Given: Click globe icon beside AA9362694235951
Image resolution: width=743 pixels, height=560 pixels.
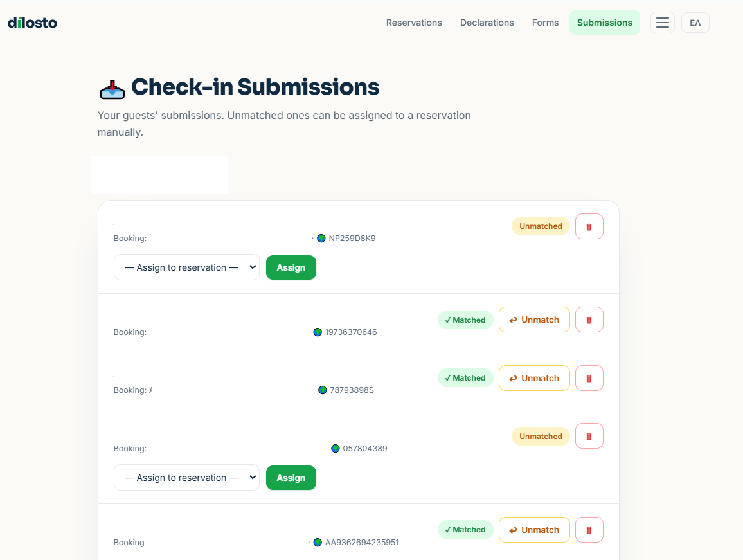Looking at the screenshot, I should 318,542.
